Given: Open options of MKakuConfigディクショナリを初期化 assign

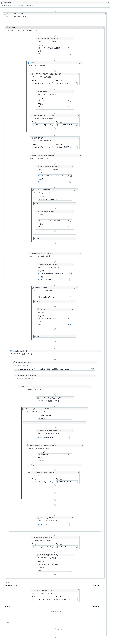Looking at the screenshot, I should [x=78, y=116].
